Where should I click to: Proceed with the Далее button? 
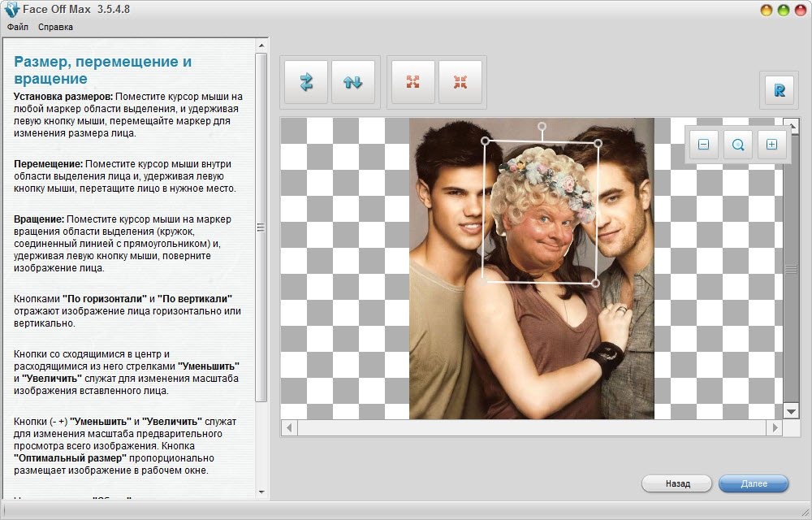[754, 483]
